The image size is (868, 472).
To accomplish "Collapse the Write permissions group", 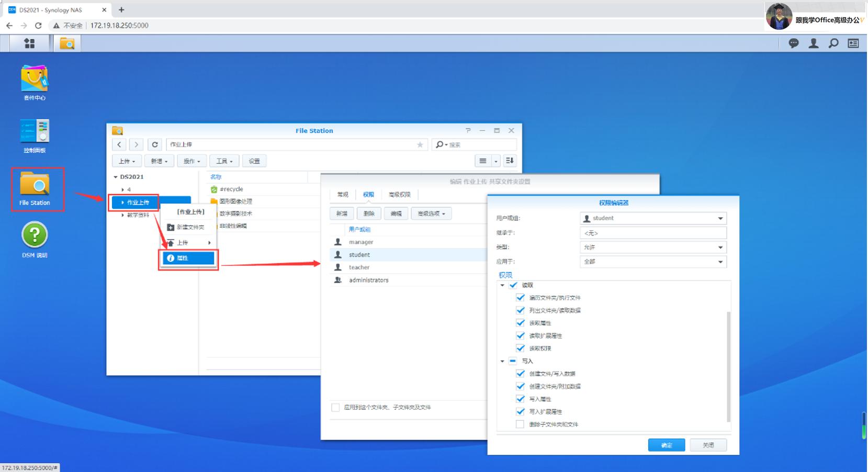I will 502,361.
